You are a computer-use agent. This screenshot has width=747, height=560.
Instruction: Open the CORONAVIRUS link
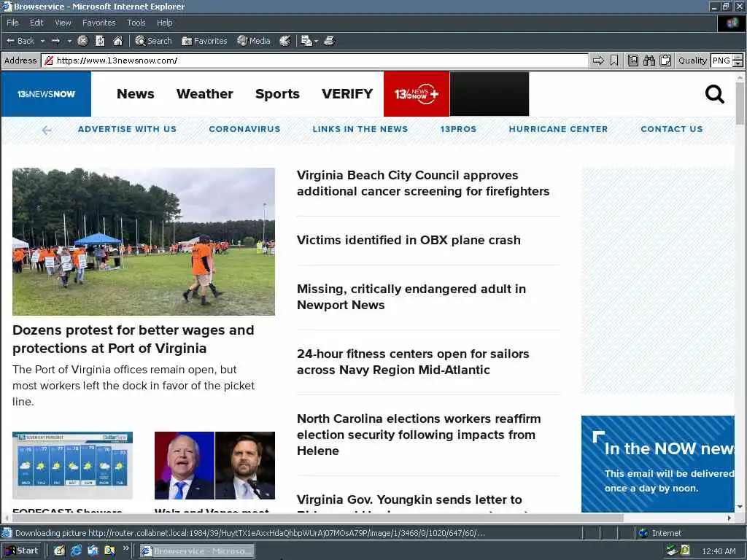[x=244, y=129]
